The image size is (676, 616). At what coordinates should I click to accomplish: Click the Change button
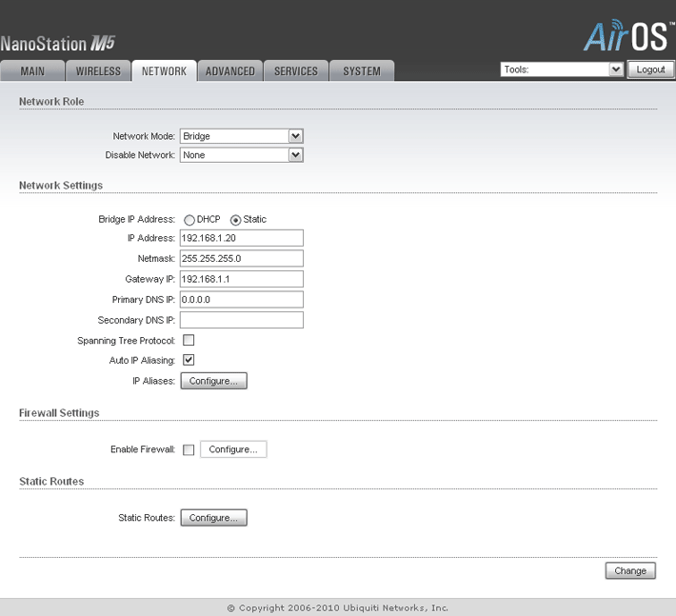[x=630, y=570]
